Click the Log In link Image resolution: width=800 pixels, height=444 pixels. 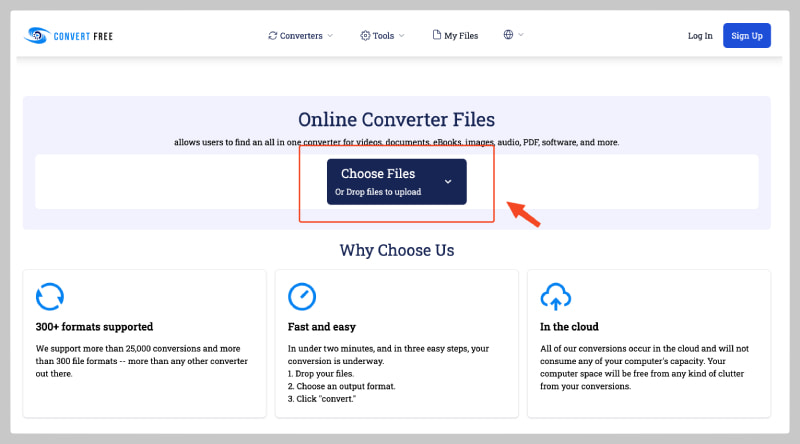[x=700, y=36]
